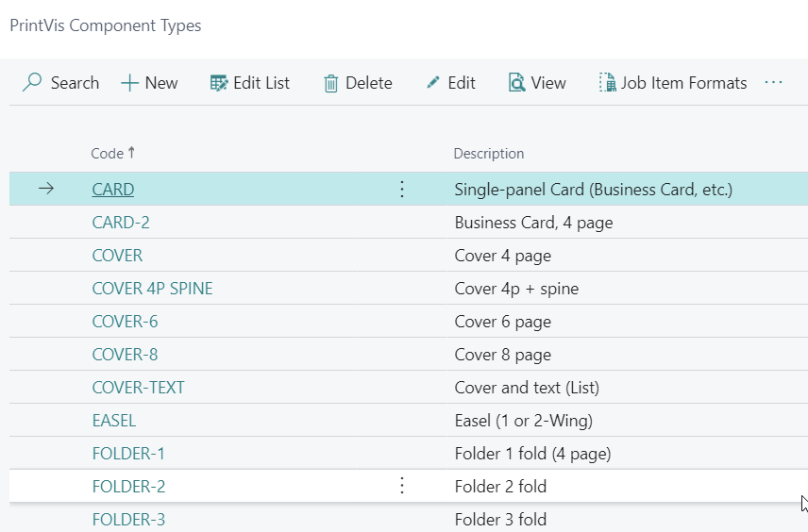Open the CARD code link
This screenshot has width=808, height=532.
tap(113, 190)
